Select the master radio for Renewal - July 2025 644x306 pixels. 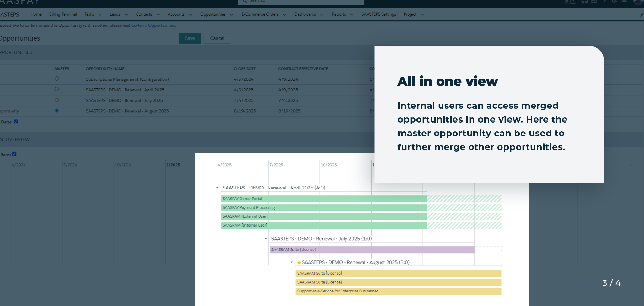coord(56,100)
